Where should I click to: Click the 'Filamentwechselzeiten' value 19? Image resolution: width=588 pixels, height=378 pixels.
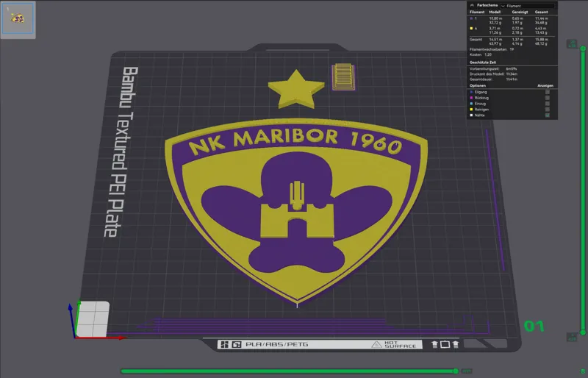[x=512, y=49]
